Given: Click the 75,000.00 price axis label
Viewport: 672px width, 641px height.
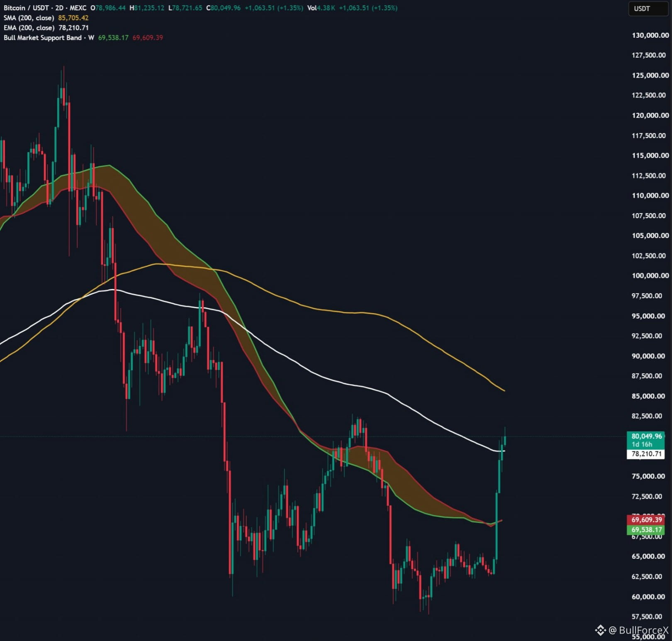Looking at the screenshot, I should pyautogui.click(x=648, y=476).
